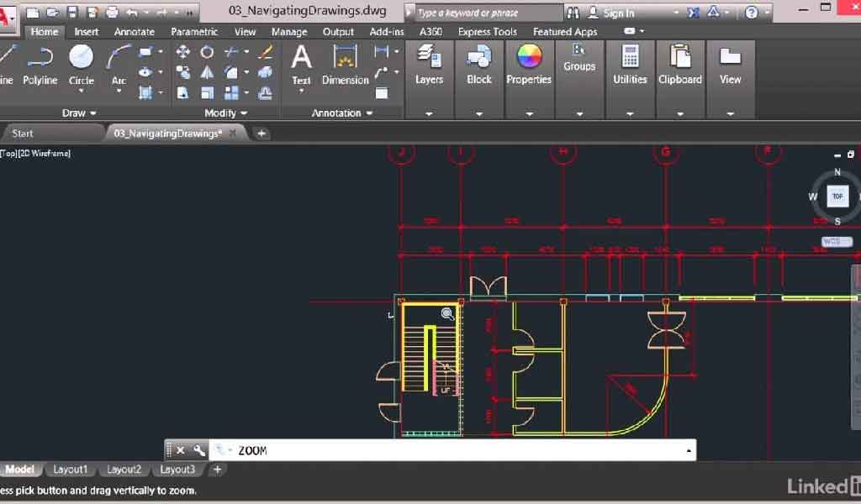The width and height of the screenshot is (861, 504).
Task: Expand the Clipboard panel arrow
Action: (679, 114)
